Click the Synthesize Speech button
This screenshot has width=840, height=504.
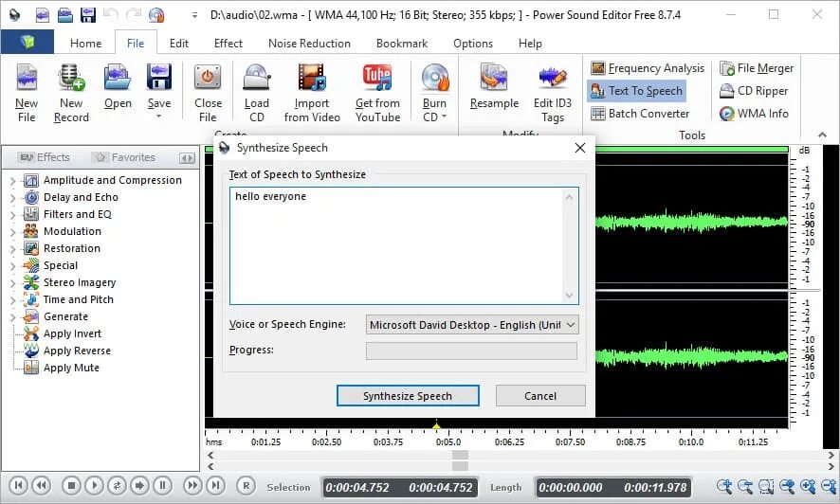point(408,396)
